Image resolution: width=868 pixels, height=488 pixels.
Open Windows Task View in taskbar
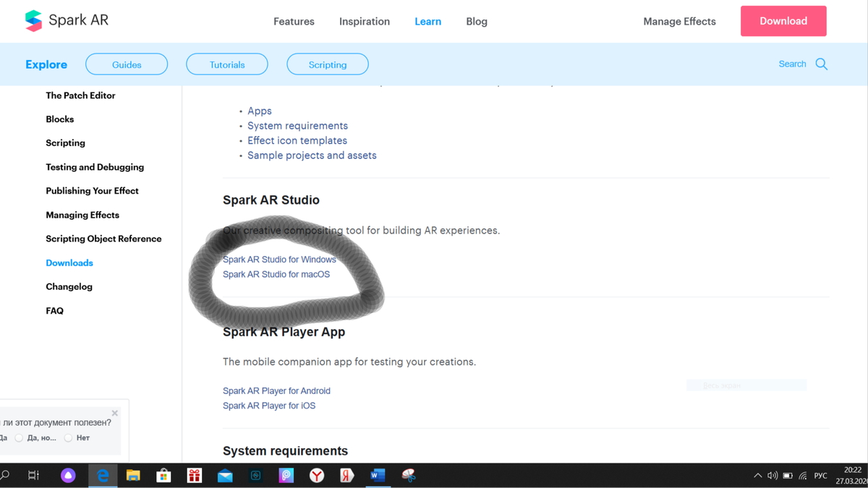tap(33, 475)
